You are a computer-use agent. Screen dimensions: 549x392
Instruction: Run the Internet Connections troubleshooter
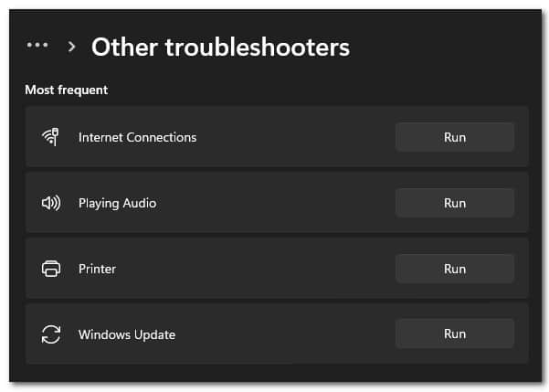tap(455, 137)
